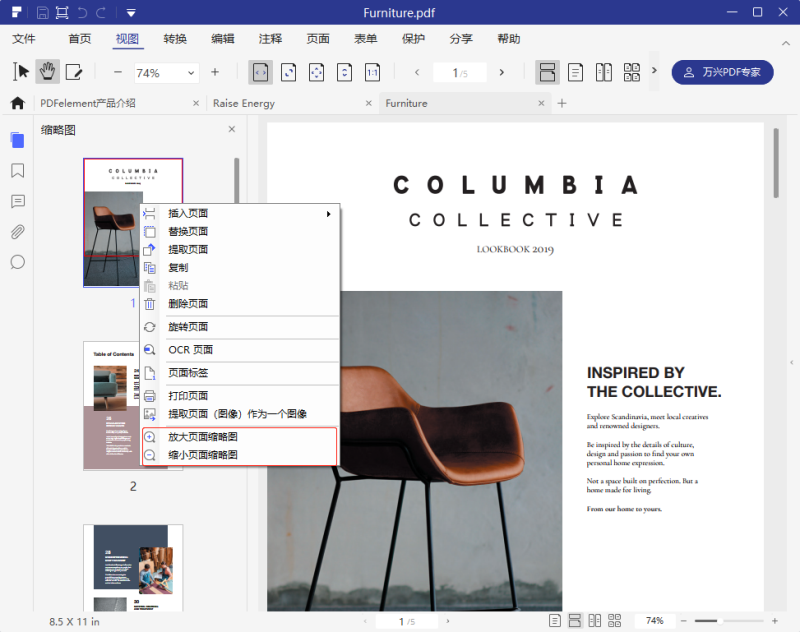This screenshot has width=800, height=632.
Task: Click the 万兴PDF专家 button
Action: pos(722,72)
